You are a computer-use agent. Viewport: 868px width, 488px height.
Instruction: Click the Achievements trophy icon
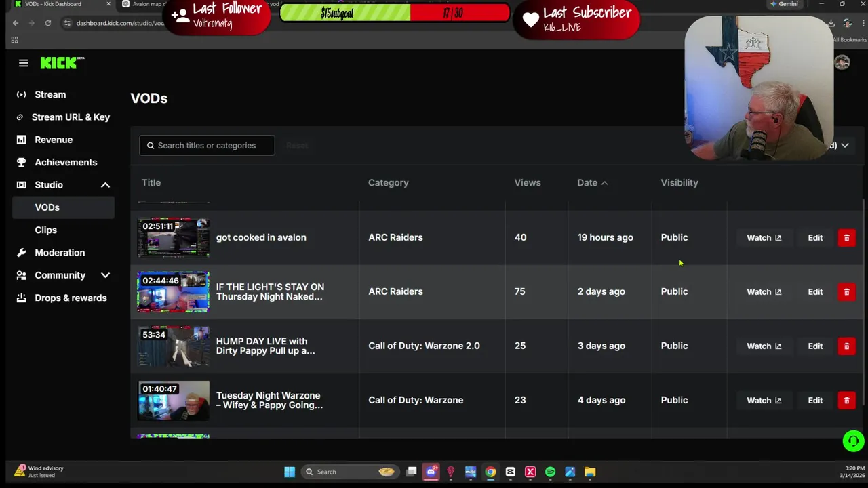(x=21, y=162)
